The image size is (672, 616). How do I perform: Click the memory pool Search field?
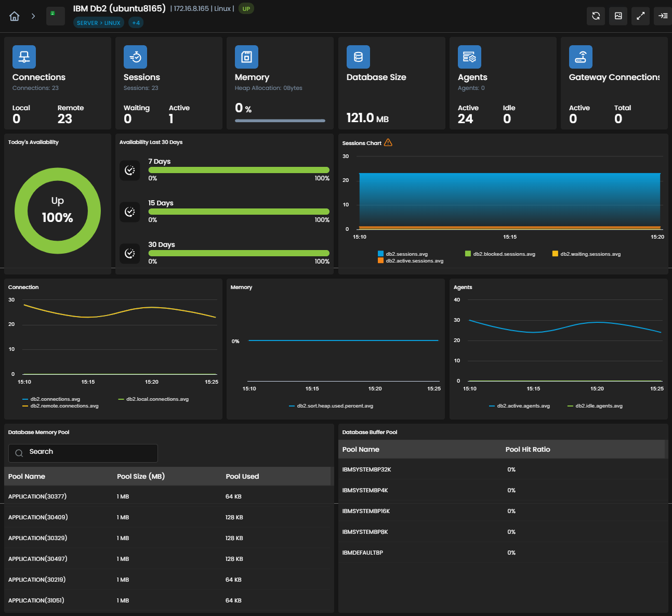pyautogui.click(x=83, y=453)
